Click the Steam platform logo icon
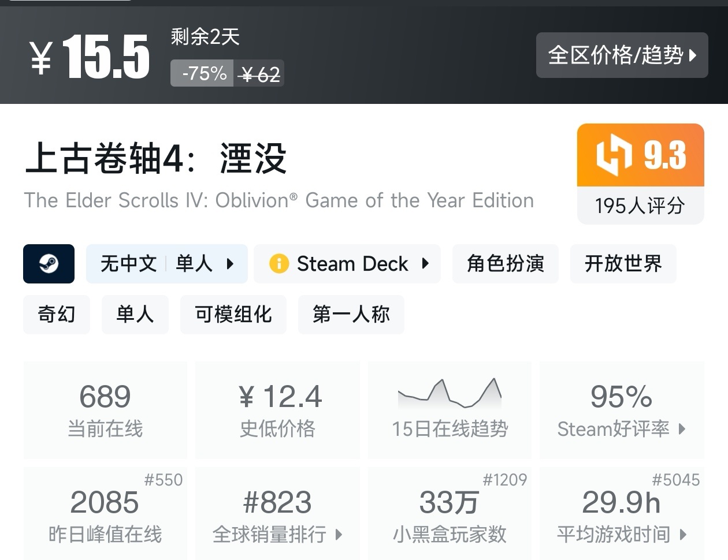 point(49,264)
